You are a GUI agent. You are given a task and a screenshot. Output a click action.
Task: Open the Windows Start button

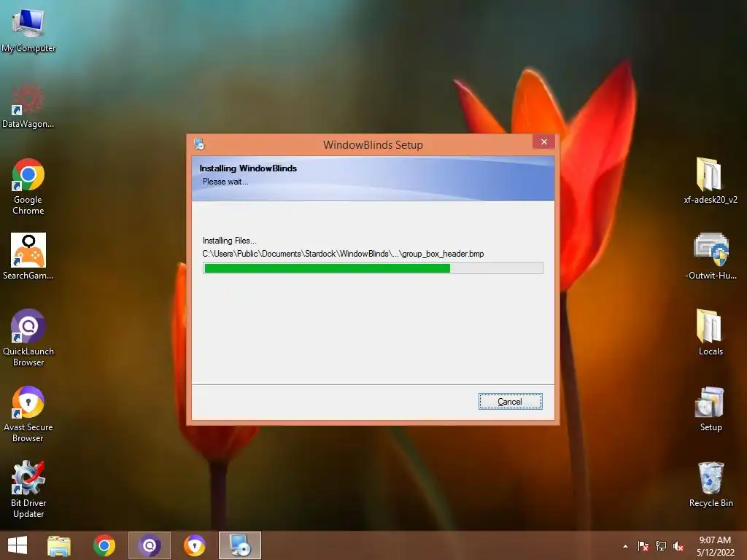tap(18, 545)
